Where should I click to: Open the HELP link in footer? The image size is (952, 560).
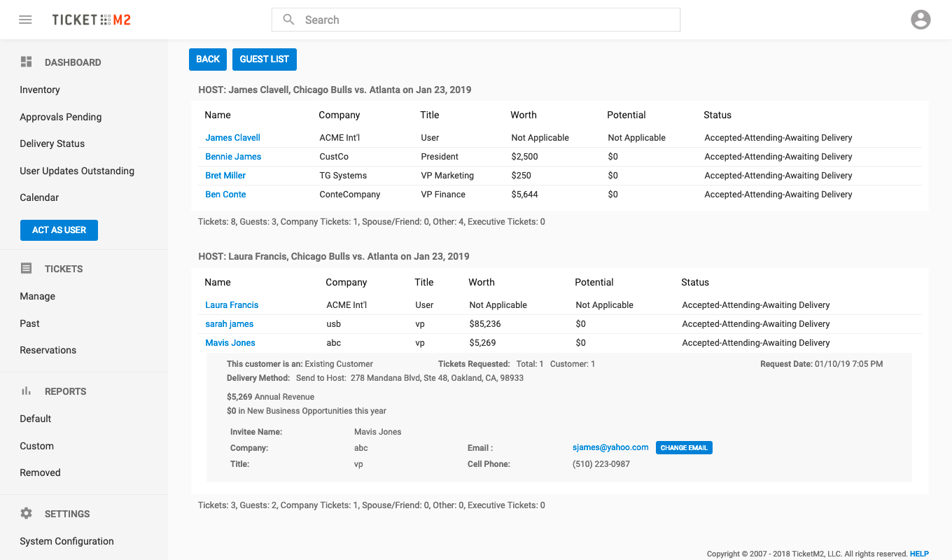pyautogui.click(x=919, y=554)
